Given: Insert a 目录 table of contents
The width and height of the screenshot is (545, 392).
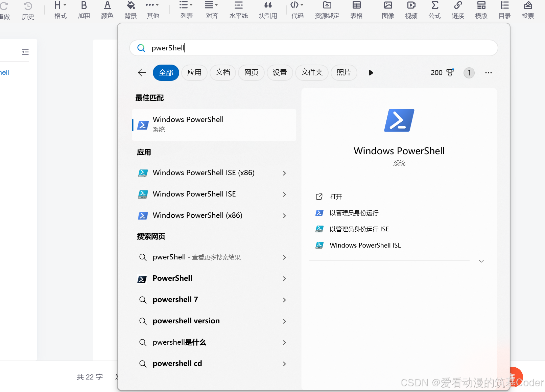Looking at the screenshot, I should 504,10.
